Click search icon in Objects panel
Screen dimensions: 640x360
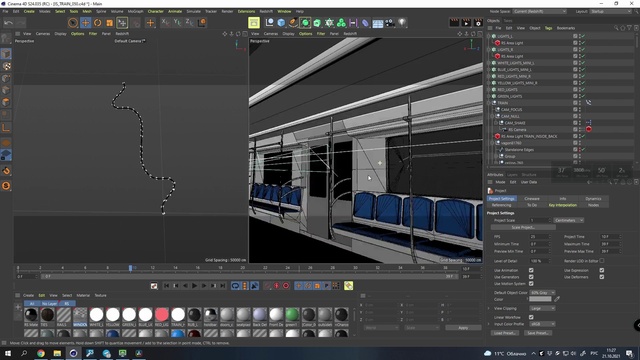coord(616,28)
